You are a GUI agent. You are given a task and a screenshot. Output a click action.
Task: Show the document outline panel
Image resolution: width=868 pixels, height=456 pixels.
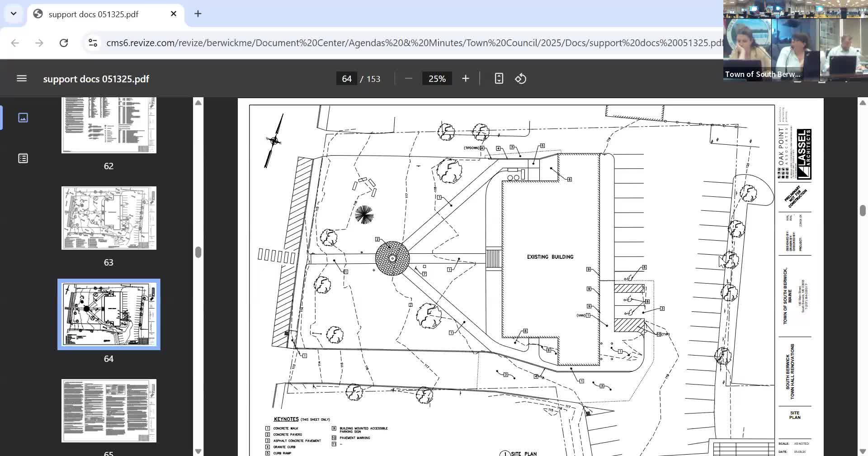23,158
